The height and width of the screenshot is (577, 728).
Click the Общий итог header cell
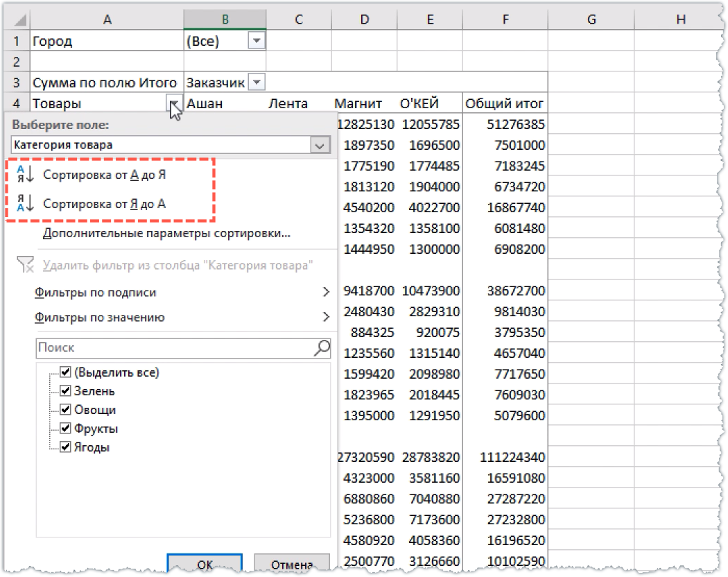pos(505,103)
